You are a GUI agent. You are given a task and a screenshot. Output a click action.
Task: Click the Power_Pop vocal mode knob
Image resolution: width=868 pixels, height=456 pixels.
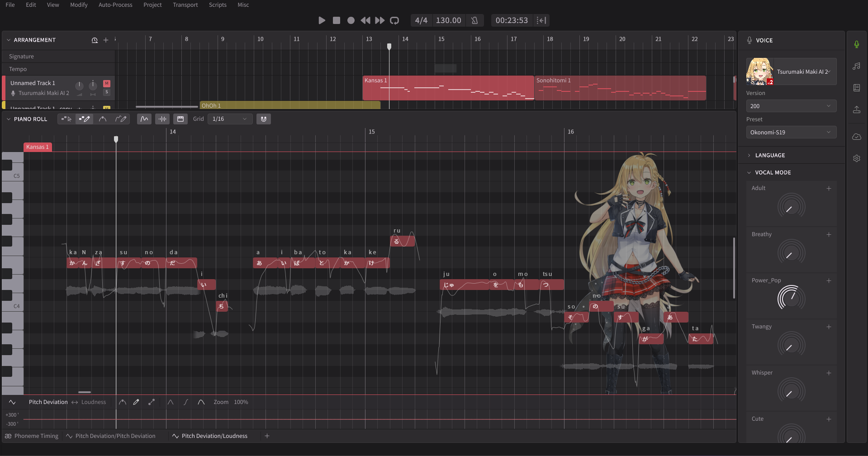click(x=791, y=298)
